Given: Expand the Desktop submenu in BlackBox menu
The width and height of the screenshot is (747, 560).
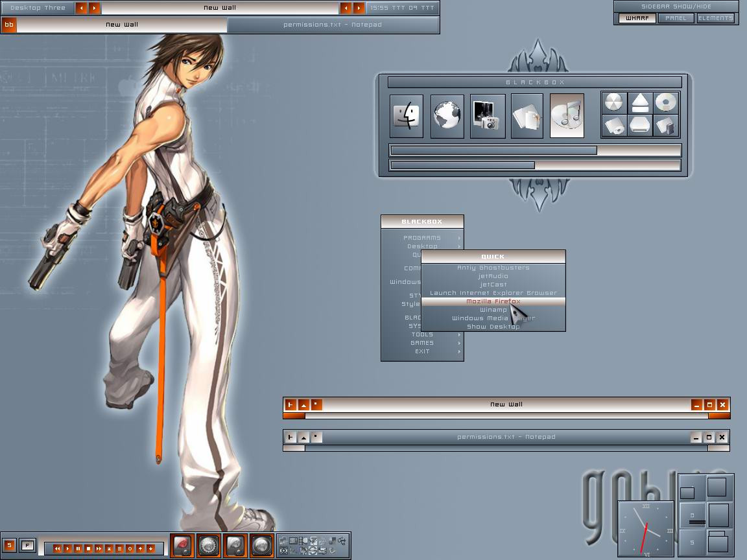Looking at the screenshot, I should click(422, 246).
